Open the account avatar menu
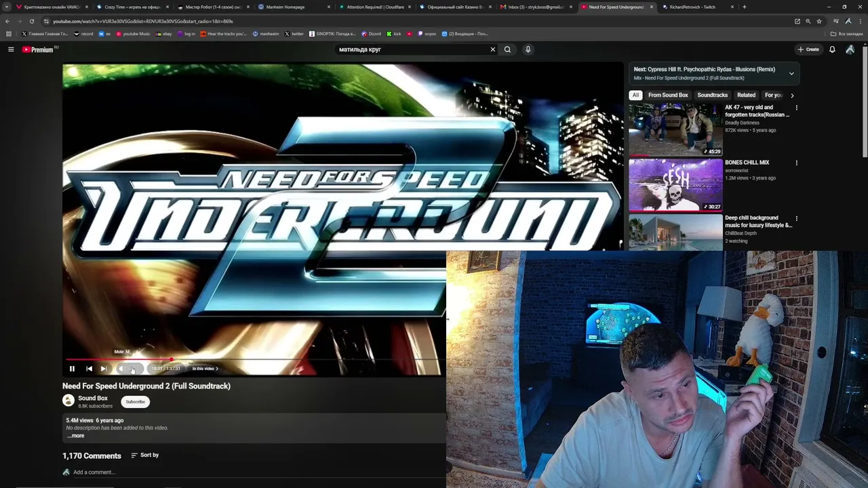Screen dimensions: 868x488 point(850,49)
